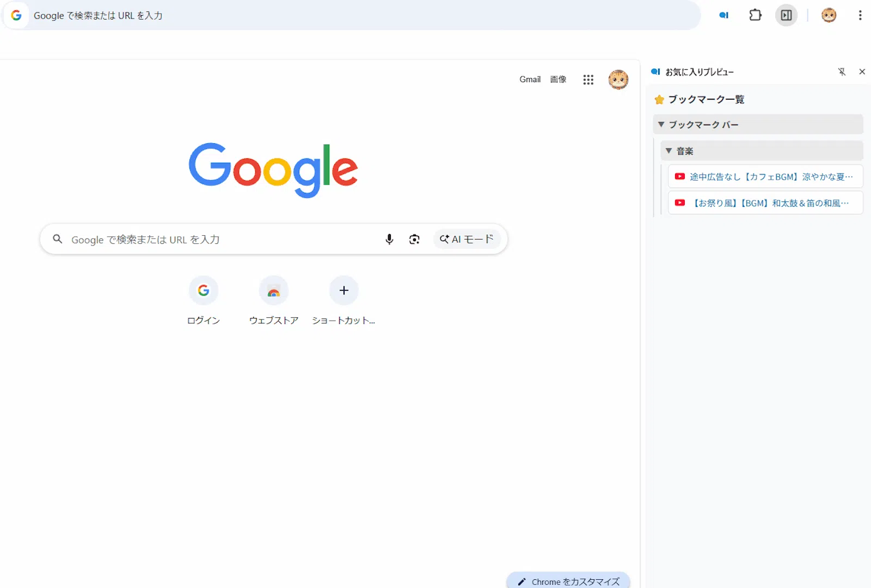Click YouTube icon of カフェBGM bookmark
Viewport: 871px width, 588px height.
(679, 176)
